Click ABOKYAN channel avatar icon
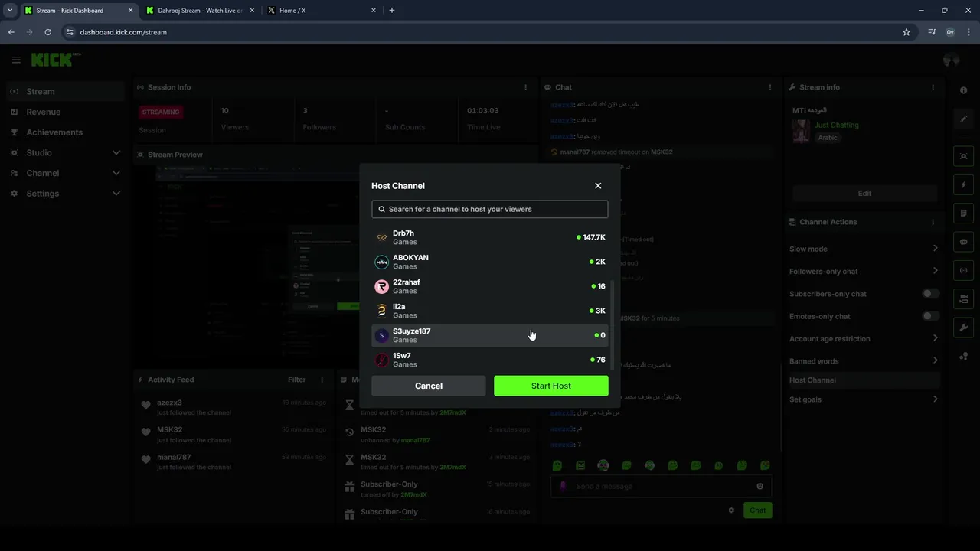Screen dimensions: 980x551 click(381, 262)
